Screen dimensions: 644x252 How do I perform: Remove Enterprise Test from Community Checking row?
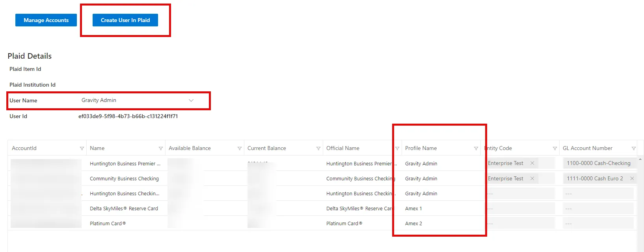532,178
